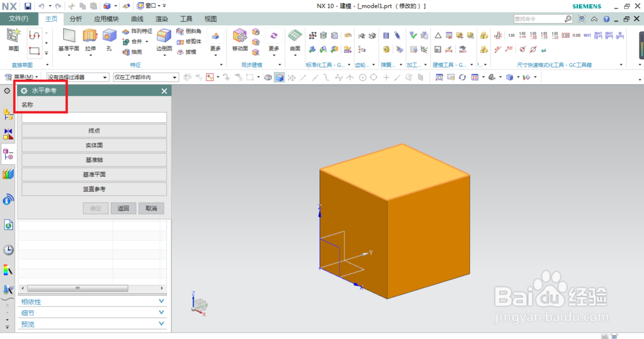
Task: Click the Name (名称) input field
Action: point(94,117)
